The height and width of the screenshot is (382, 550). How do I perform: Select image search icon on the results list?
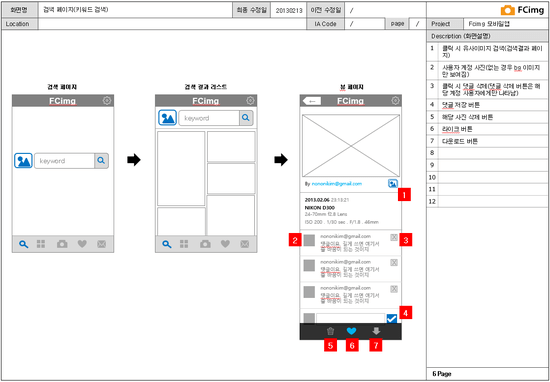(167, 118)
